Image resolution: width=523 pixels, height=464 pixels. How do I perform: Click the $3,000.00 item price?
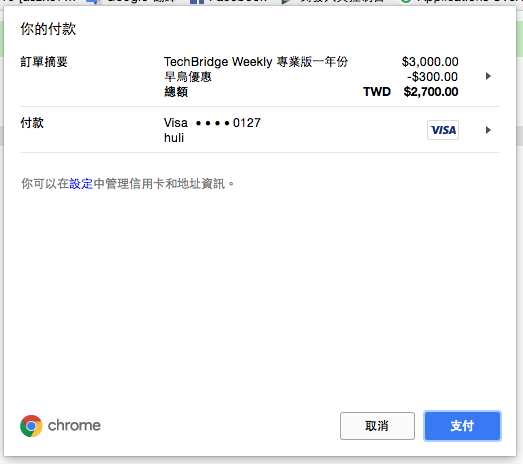pos(430,62)
